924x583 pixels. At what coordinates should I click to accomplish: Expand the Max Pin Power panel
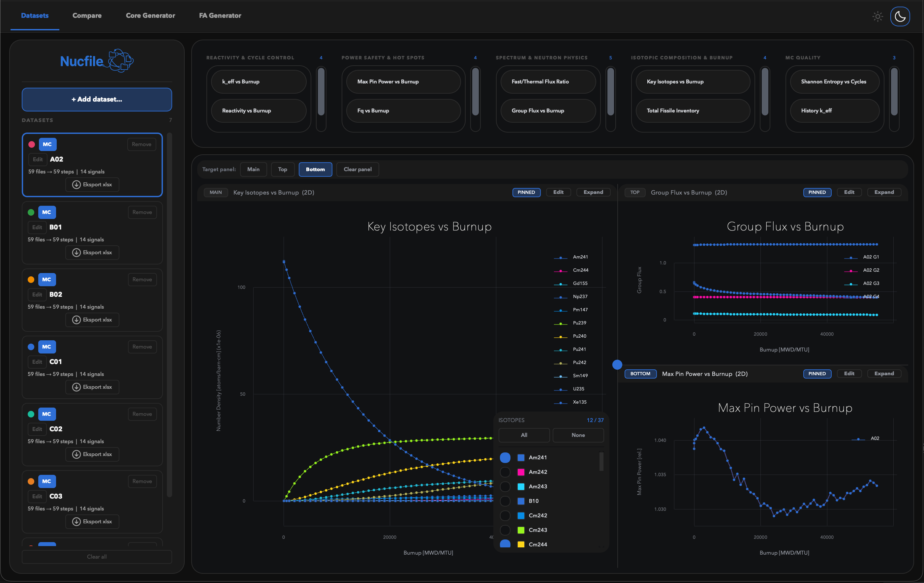coord(884,374)
